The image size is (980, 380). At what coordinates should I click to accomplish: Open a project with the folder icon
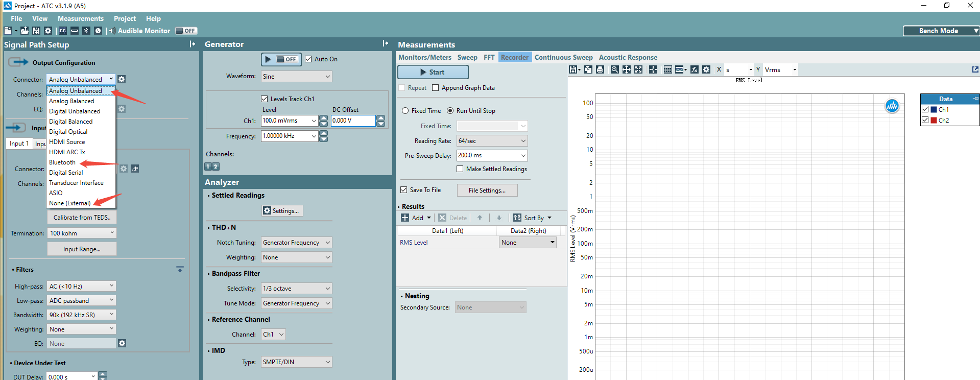click(x=25, y=31)
